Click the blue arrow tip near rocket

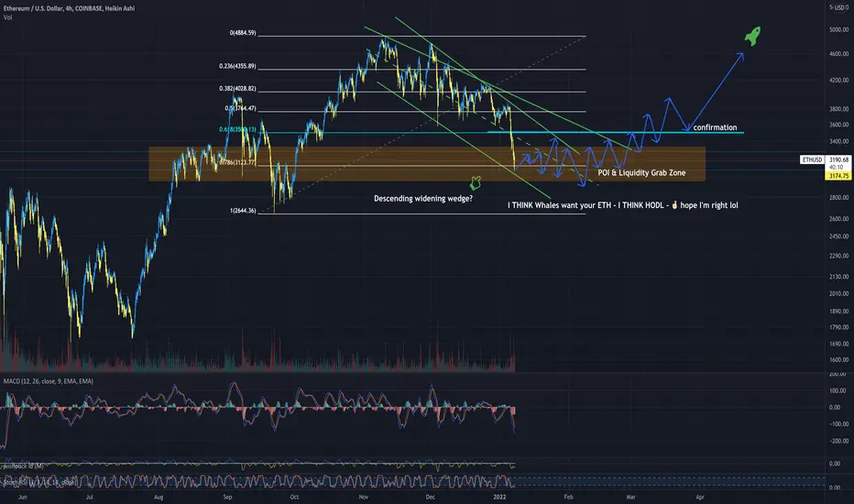[x=740, y=54]
